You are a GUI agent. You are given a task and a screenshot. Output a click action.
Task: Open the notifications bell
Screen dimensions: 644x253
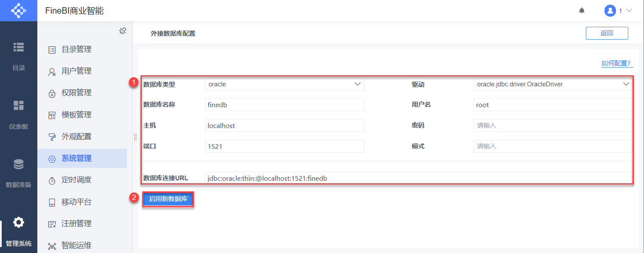pyautogui.click(x=582, y=11)
